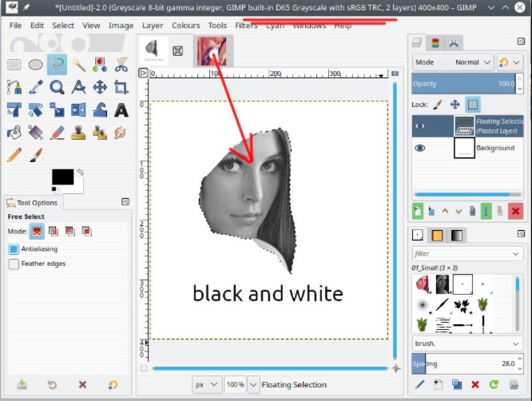Delete the layer with red X
Image resolution: width=532 pixels, height=401 pixels.
tap(515, 211)
